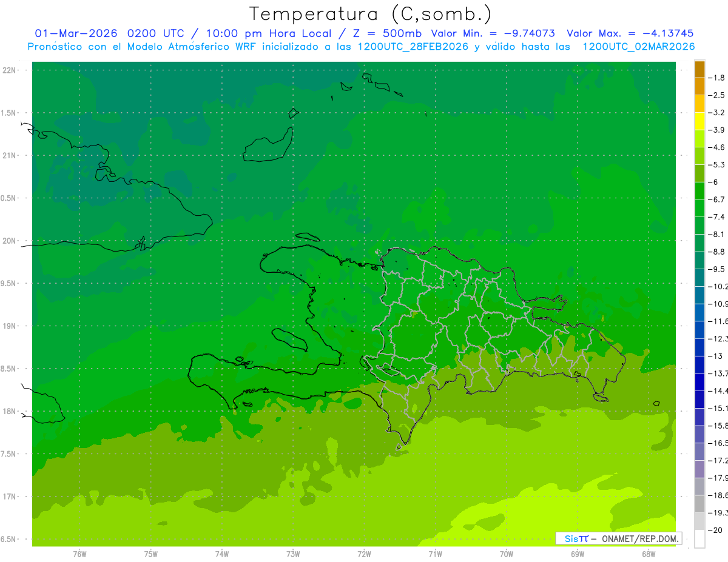Click the "Valor Max. = -4.13745" readout
The image size is (728, 562).
[630, 33]
